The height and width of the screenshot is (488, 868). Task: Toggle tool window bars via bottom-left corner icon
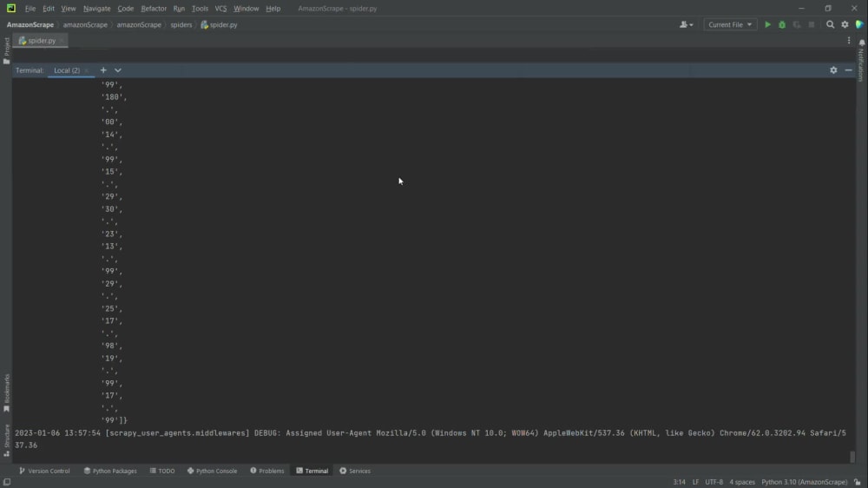click(x=7, y=482)
